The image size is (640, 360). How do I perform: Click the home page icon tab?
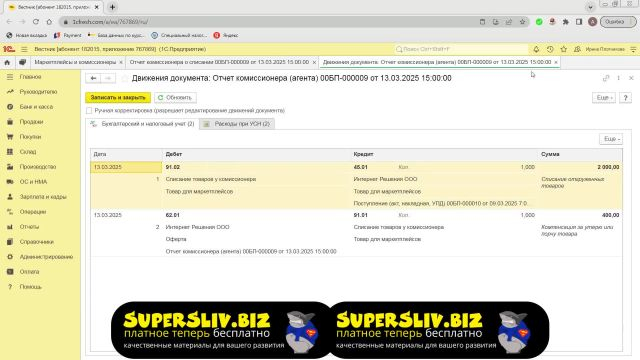point(7,62)
